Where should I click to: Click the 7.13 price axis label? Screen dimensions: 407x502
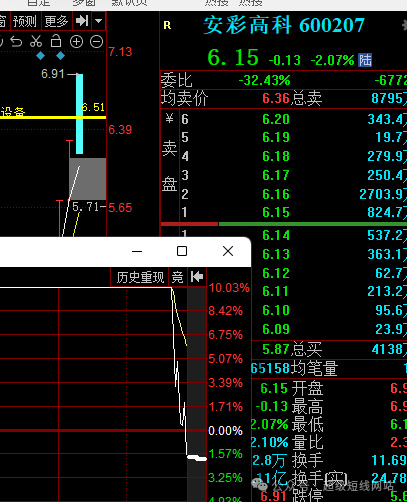(120, 52)
